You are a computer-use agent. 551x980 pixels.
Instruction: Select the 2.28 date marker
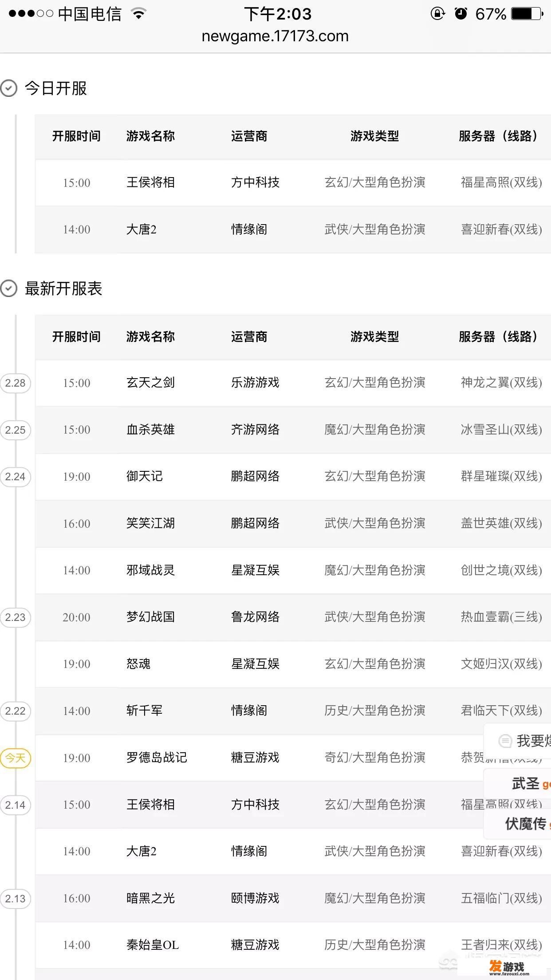pyautogui.click(x=16, y=383)
